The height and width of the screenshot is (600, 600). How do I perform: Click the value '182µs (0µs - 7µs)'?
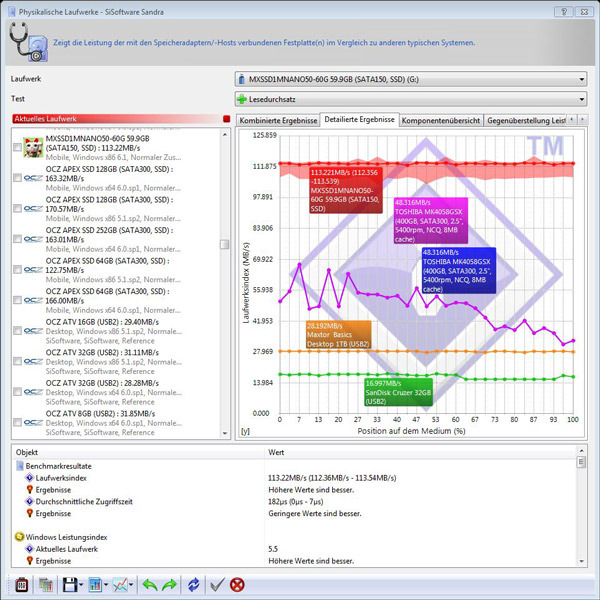295,502
